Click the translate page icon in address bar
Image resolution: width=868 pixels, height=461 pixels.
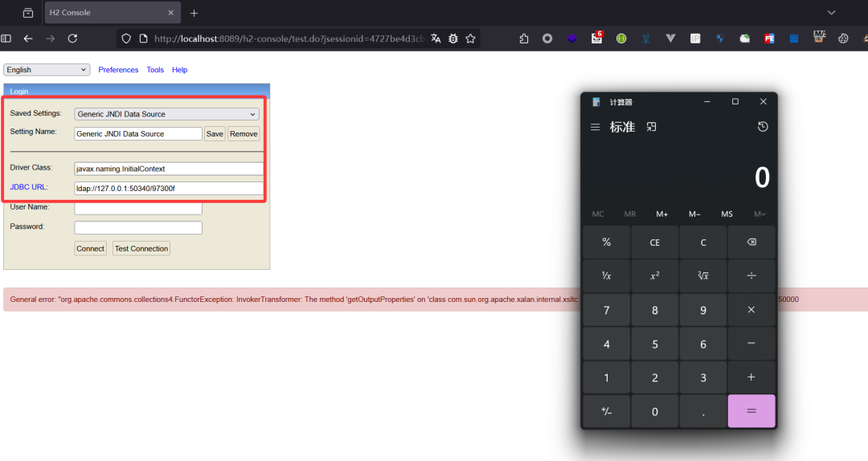(x=436, y=39)
